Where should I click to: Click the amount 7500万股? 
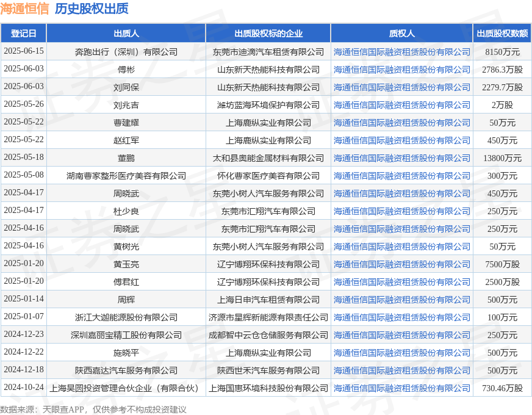click(502, 264)
